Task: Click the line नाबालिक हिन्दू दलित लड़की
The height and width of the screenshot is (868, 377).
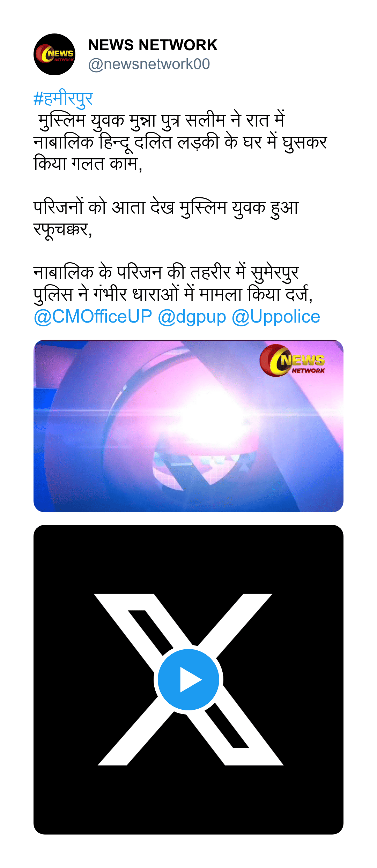Action: click(180, 142)
